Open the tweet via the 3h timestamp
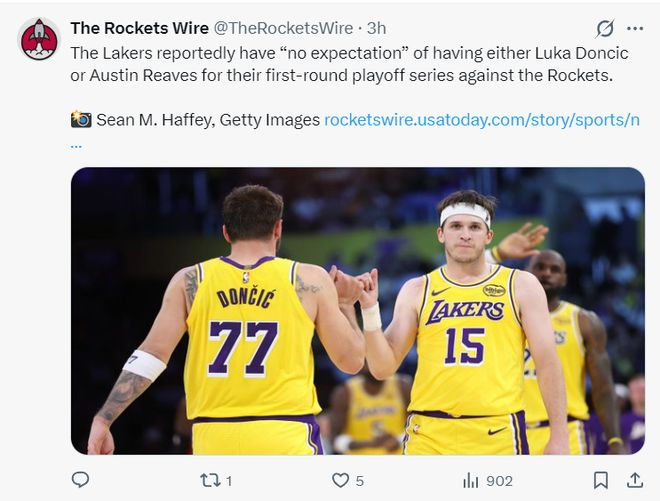This screenshot has height=501, width=660. pyautogui.click(x=376, y=28)
